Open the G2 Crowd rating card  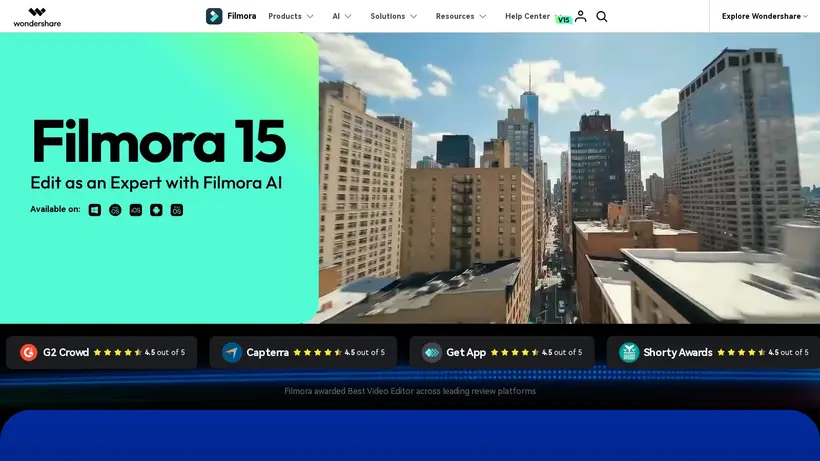[x=101, y=352]
